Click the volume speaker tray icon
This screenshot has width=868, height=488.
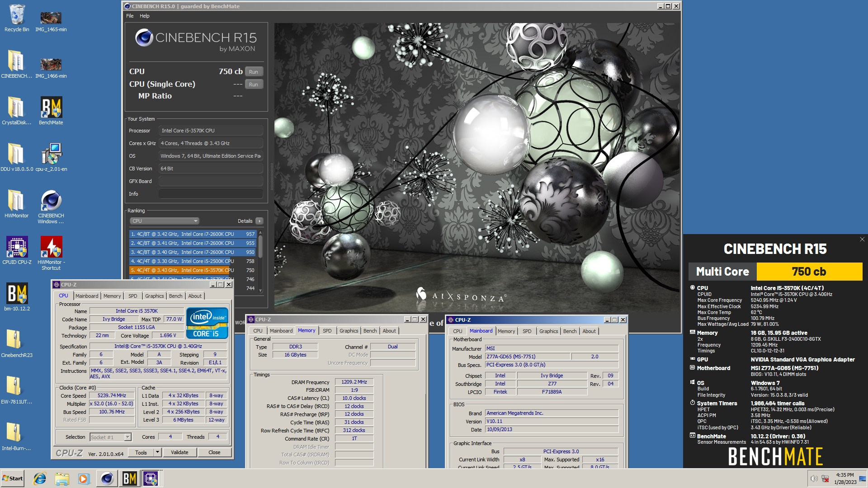click(814, 479)
